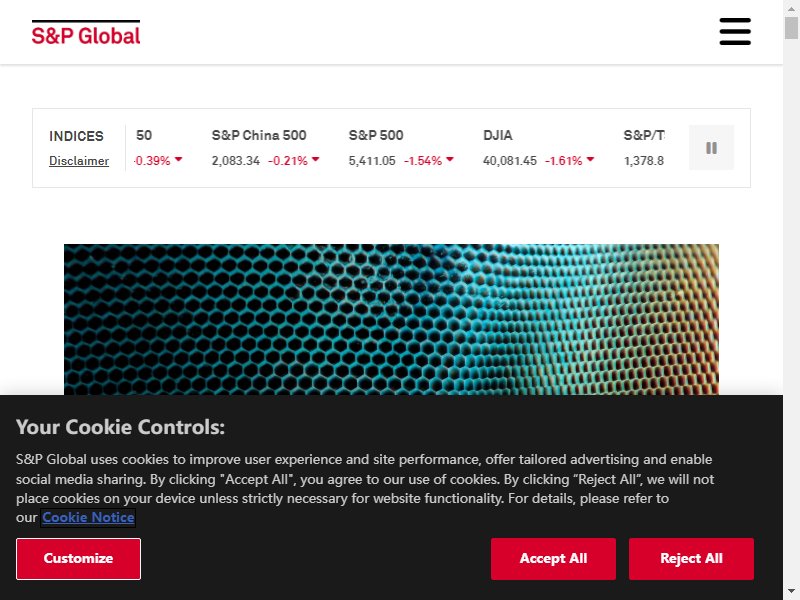Click the INDICES ticker label
This screenshot has width=800, height=600.
pyautogui.click(x=76, y=136)
